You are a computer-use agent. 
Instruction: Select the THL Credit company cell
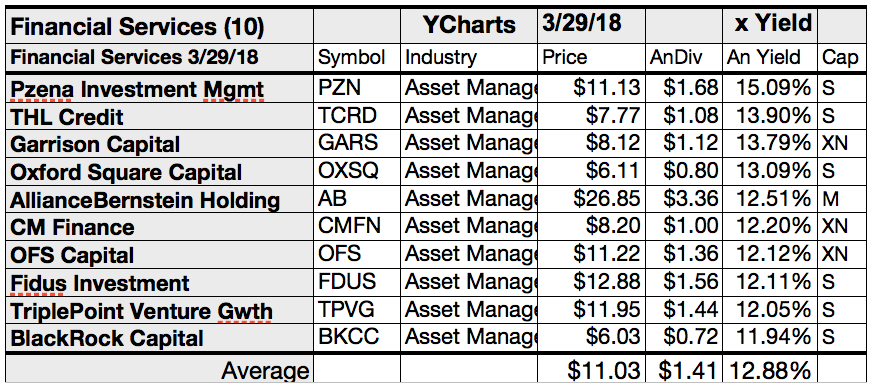(159, 116)
